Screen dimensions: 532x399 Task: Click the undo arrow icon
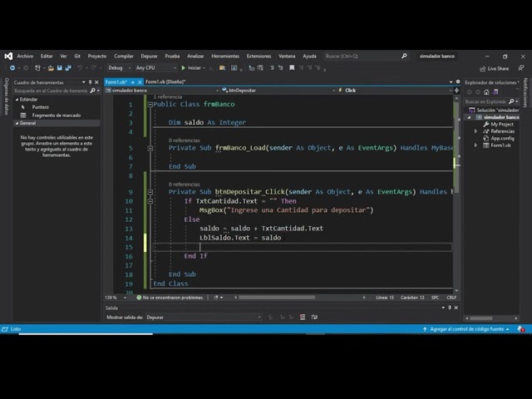(80, 68)
